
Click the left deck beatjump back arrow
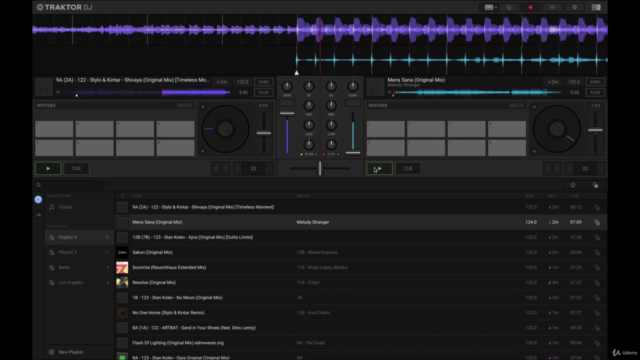click(216, 169)
